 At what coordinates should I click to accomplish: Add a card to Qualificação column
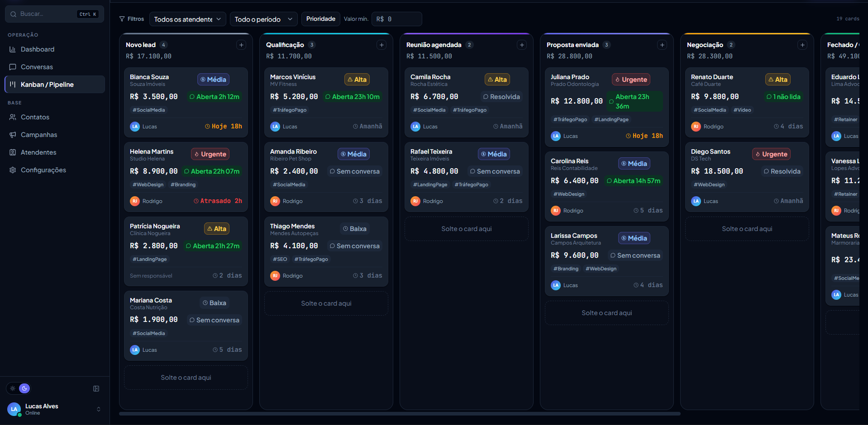[x=382, y=45]
